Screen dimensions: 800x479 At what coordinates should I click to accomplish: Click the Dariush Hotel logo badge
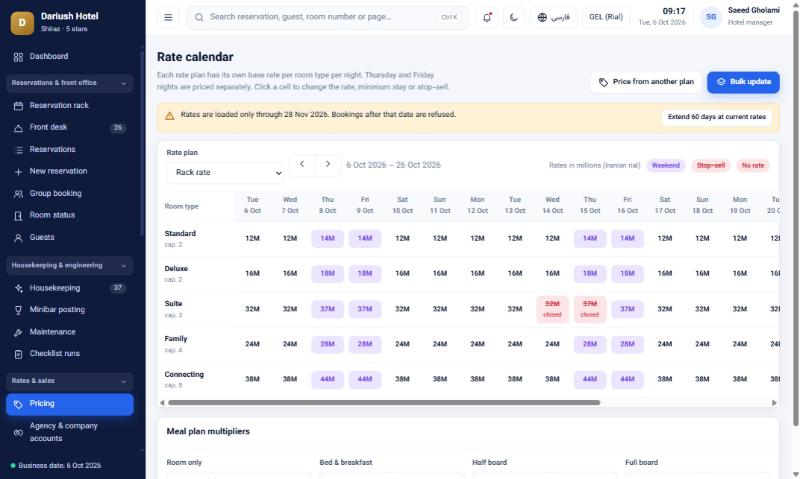pos(22,22)
